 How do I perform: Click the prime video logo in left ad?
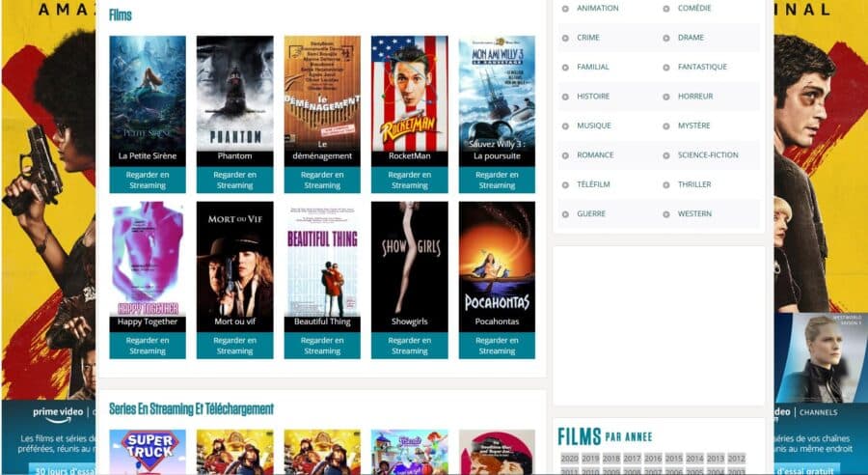(58, 414)
